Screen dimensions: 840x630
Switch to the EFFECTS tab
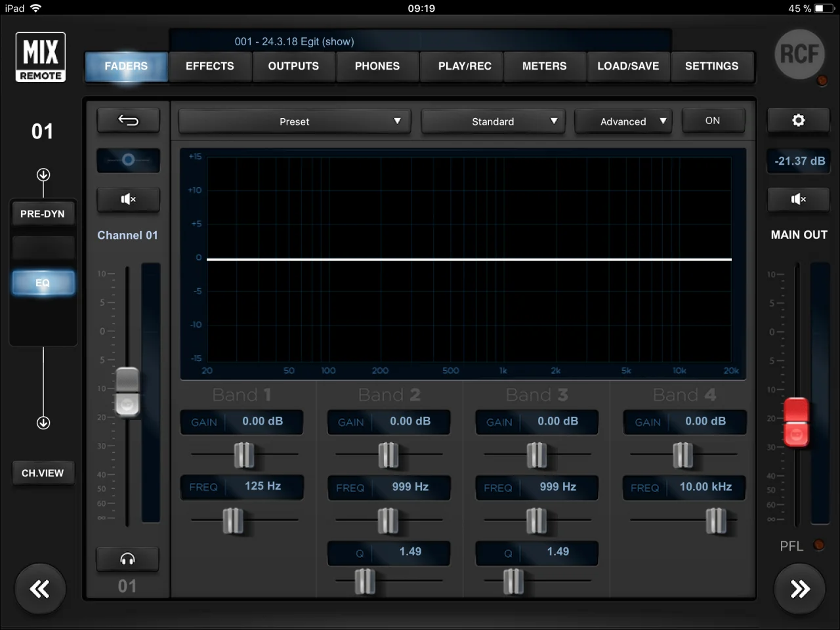coord(209,66)
